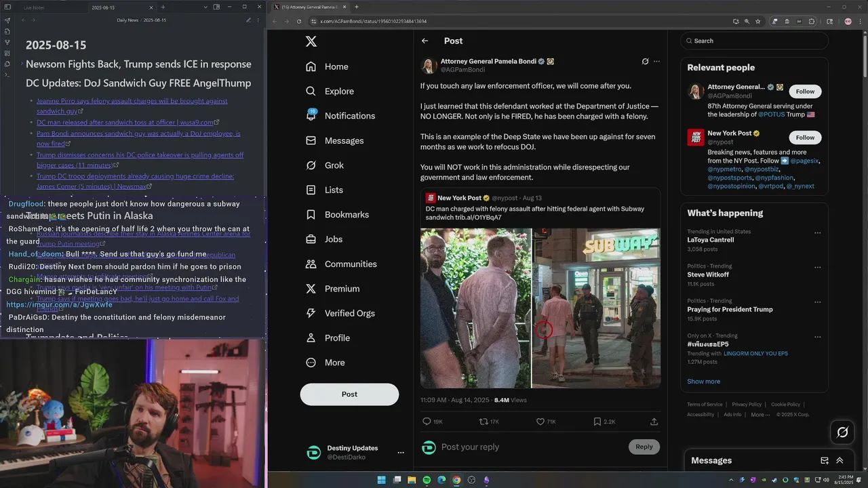Click the More footer link with dots
This screenshot has height=488, width=868.
tap(760, 415)
